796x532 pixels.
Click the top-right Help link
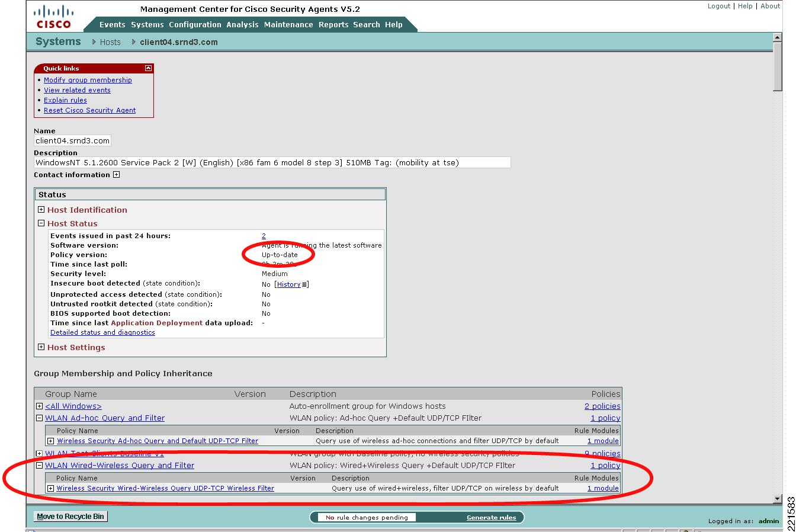(x=745, y=6)
